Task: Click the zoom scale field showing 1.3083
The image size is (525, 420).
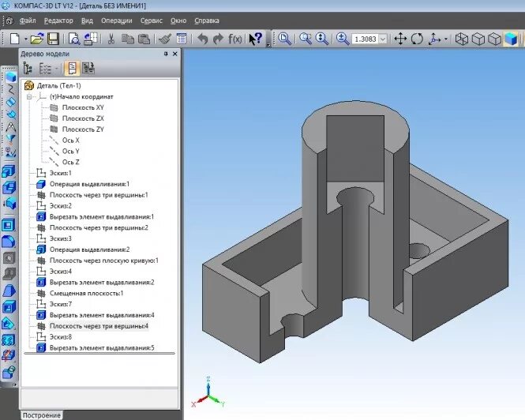Action: point(366,39)
